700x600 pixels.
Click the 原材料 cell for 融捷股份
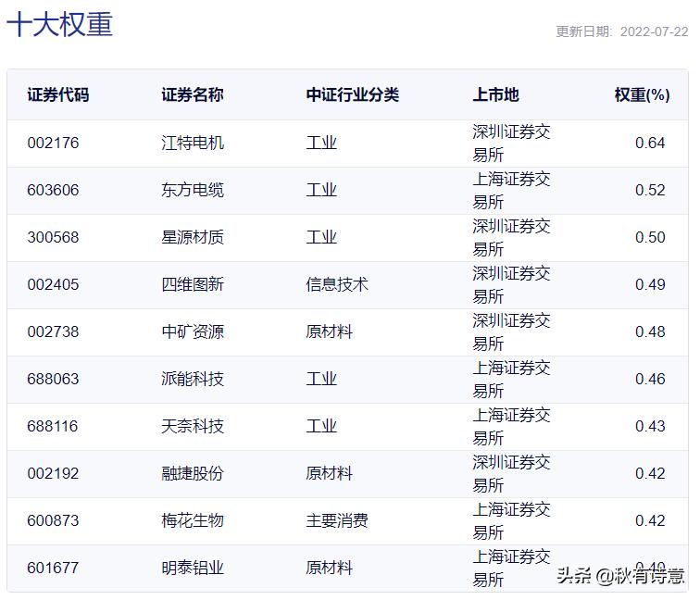tap(330, 474)
